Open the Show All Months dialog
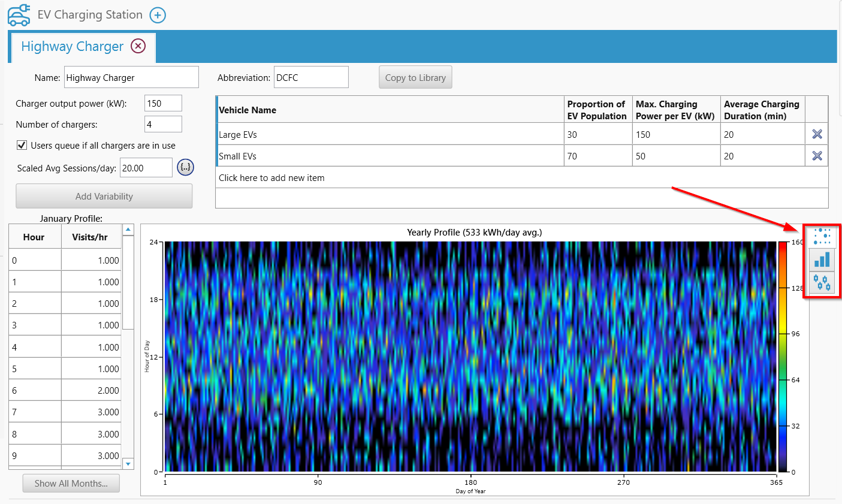 pyautogui.click(x=71, y=483)
